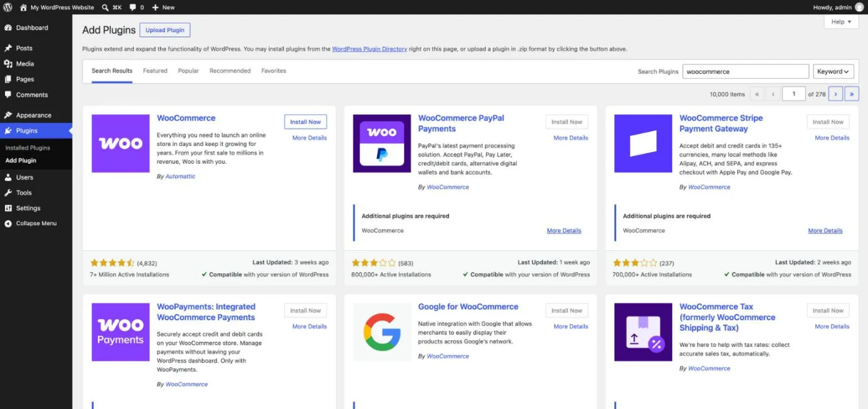Open the comments bubble icon in admin bar
The height and width of the screenshot is (409, 868).
(133, 7)
